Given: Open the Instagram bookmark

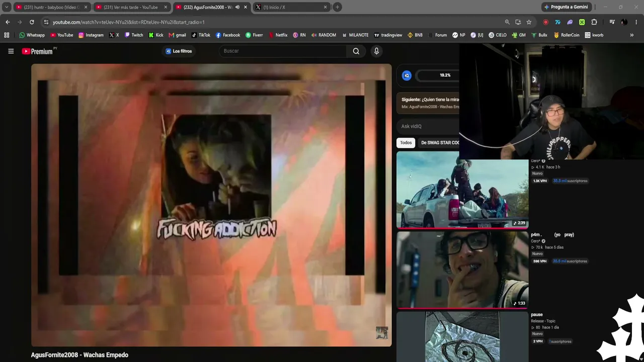Looking at the screenshot, I should pyautogui.click(x=91, y=35).
